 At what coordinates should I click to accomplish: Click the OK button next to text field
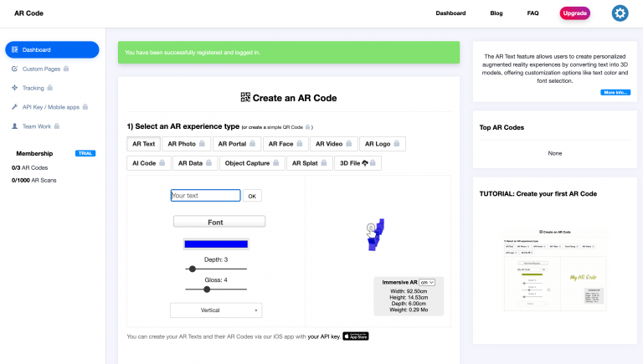click(x=252, y=196)
